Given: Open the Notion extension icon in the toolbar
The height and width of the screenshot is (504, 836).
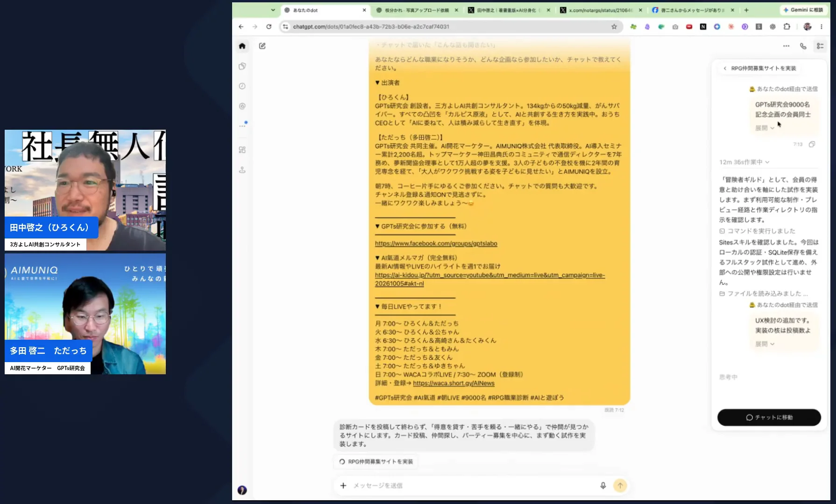Looking at the screenshot, I should [703, 27].
